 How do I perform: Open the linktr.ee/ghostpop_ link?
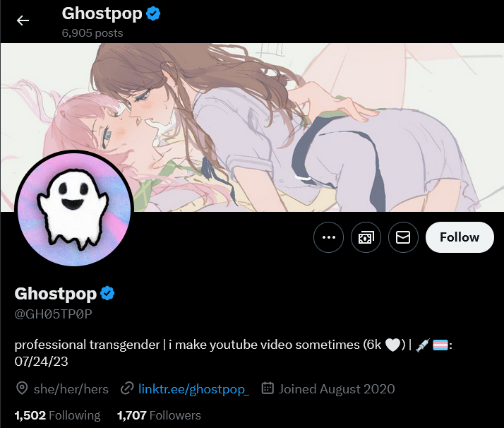pyautogui.click(x=193, y=389)
